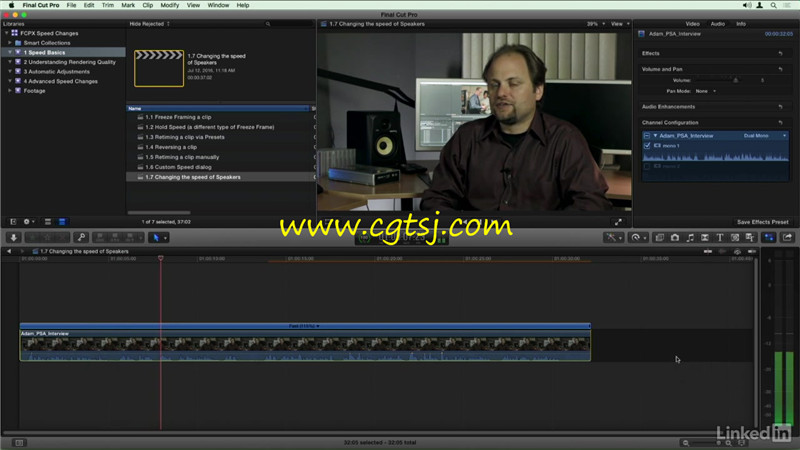This screenshot has width=800, height=450.
Task: Open the viewer View options dropdown
Action: point(620,24)
